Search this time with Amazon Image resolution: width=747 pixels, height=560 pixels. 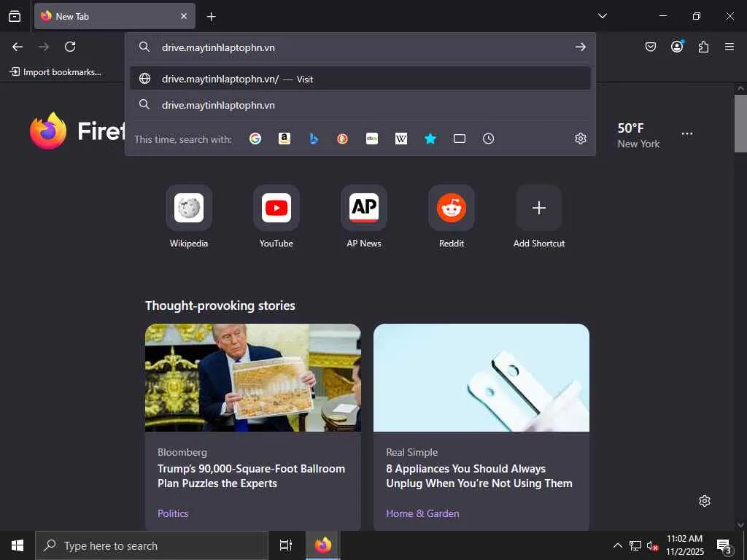pos(285,139)
